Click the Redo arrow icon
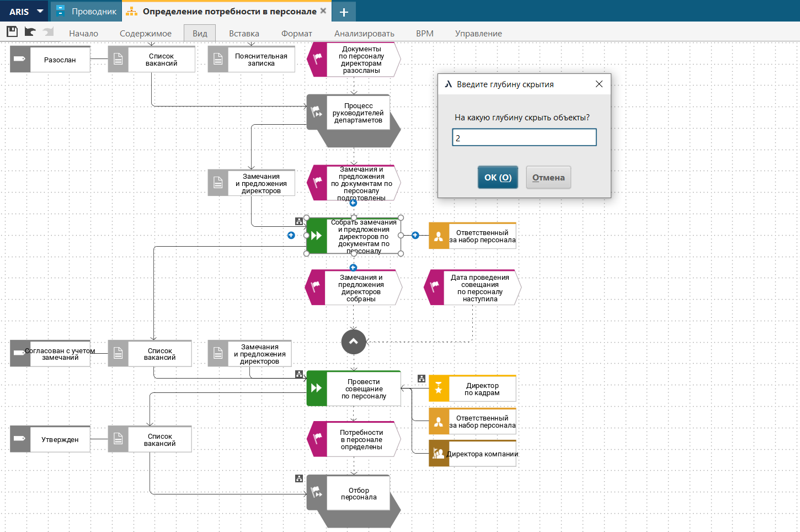800x532 pixels. tap(49, 32)
